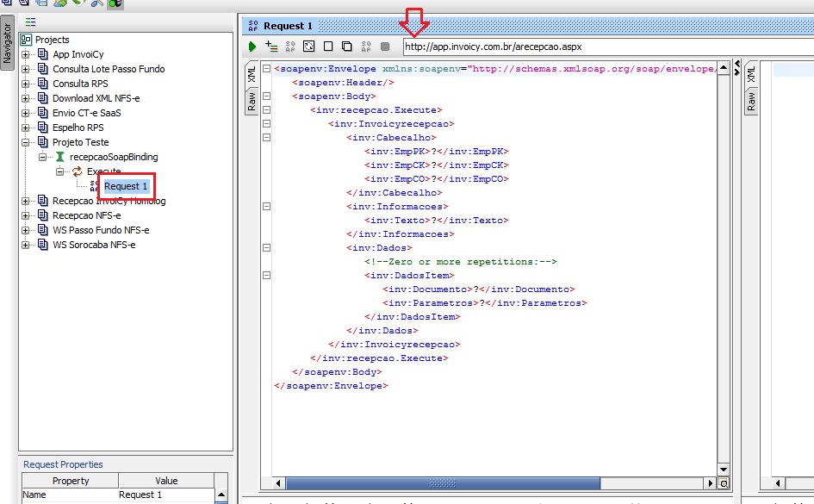Screen dimensions: 814x504
Task: Switch to the Raw tab of request editor
Action: (252, 103)
